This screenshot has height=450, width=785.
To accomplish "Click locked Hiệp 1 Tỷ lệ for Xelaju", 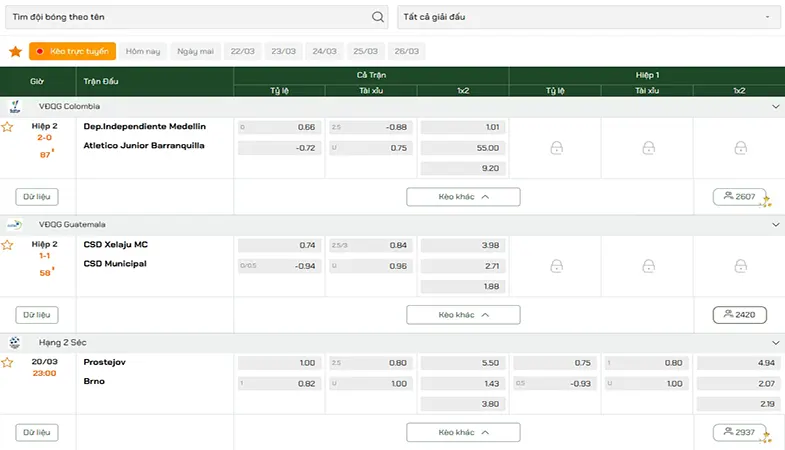I will click(x=556, y=266).
